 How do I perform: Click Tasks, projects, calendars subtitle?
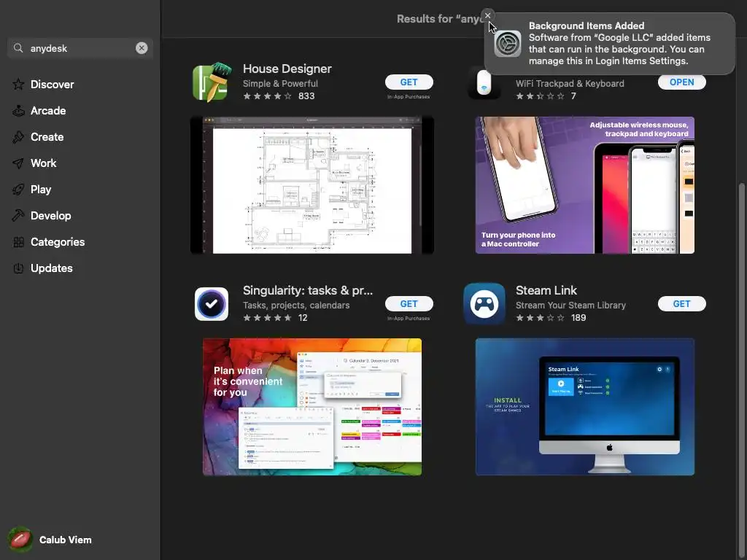[296, 306]
